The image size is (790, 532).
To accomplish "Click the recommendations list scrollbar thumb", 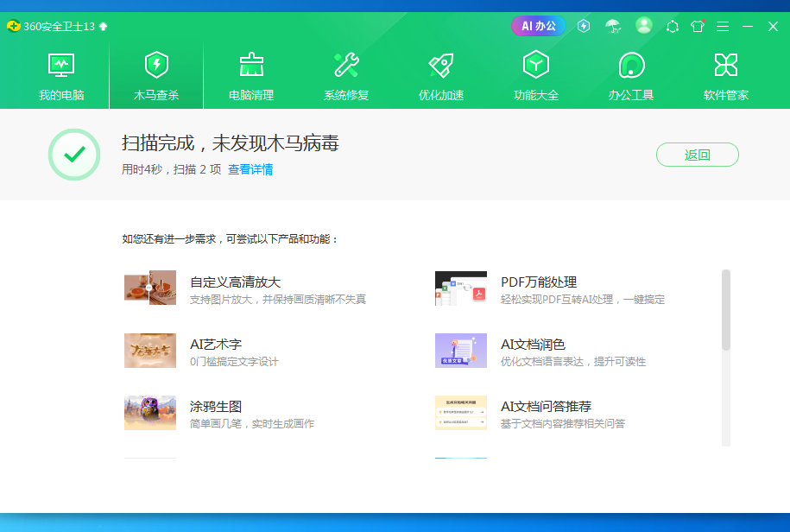I will pos(726,310).
